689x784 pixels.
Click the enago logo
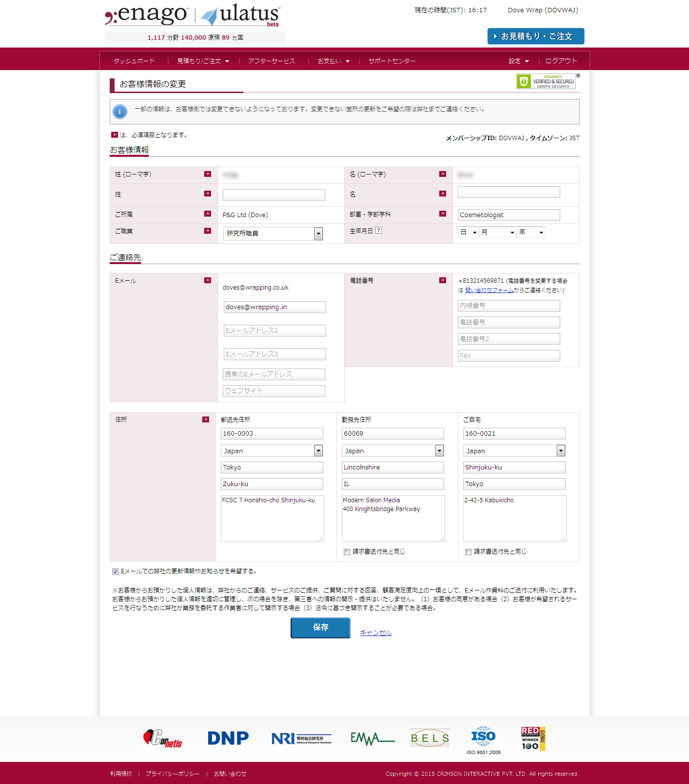[147, 15]
